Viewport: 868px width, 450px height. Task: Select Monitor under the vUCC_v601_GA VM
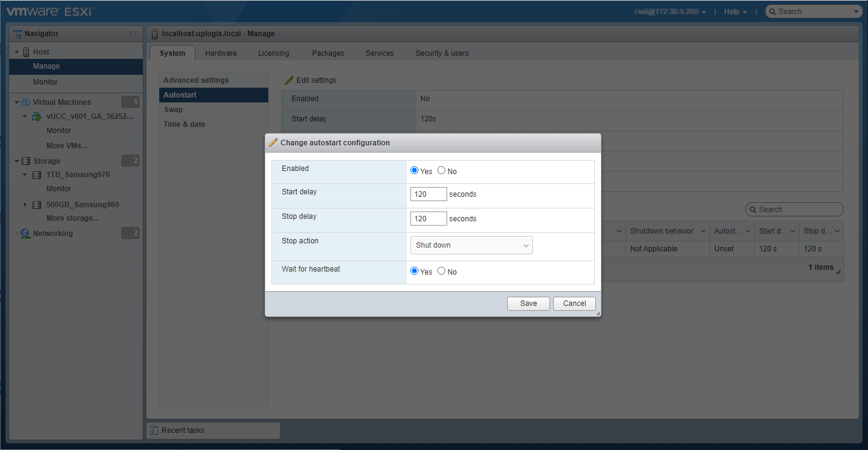tap(59, 131)
